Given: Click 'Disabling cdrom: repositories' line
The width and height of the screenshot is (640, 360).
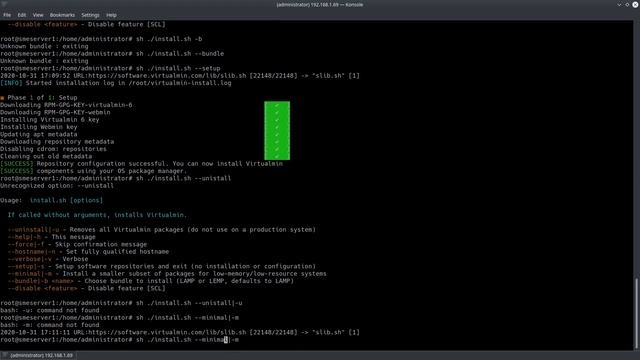Looking at the screenshot, I should pyautogui.click(x=53, y=149).
